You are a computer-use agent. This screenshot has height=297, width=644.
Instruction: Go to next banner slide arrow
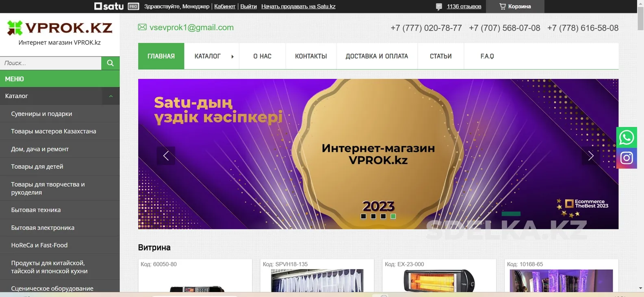click(x=591, y=155)
